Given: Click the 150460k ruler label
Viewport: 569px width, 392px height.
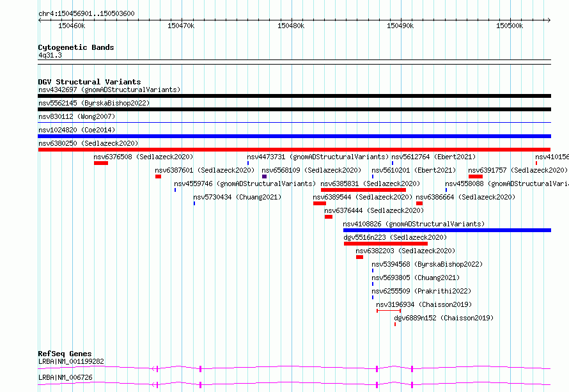Looking at the screenshot, I should [72, 26].
